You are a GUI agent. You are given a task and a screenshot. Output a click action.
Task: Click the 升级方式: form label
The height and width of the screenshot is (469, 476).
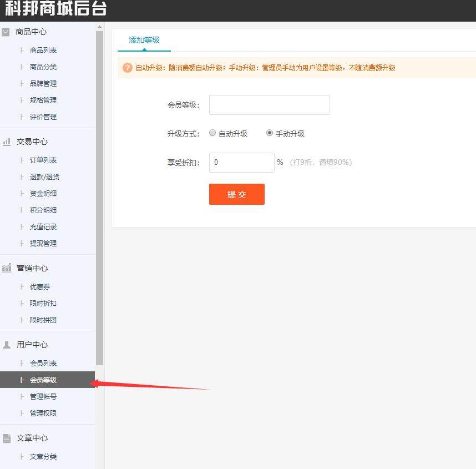pos(184,134)
